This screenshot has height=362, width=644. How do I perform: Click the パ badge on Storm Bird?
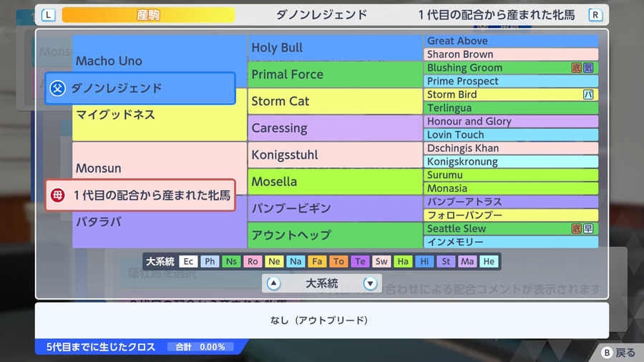point(588,94)
